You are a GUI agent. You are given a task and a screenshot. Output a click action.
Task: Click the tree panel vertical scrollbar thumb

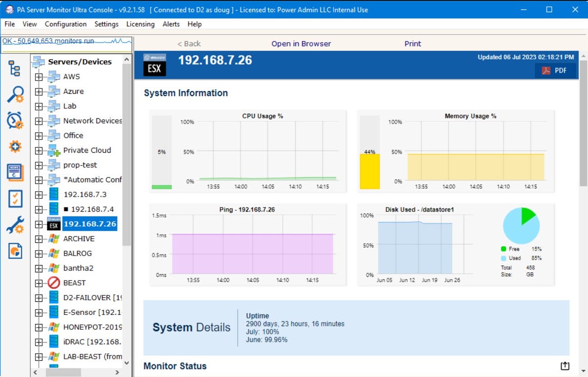pos(127,154)
